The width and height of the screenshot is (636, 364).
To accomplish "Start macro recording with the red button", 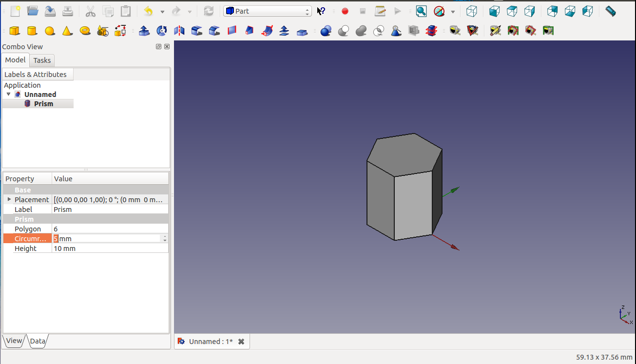I will (345, 11).
